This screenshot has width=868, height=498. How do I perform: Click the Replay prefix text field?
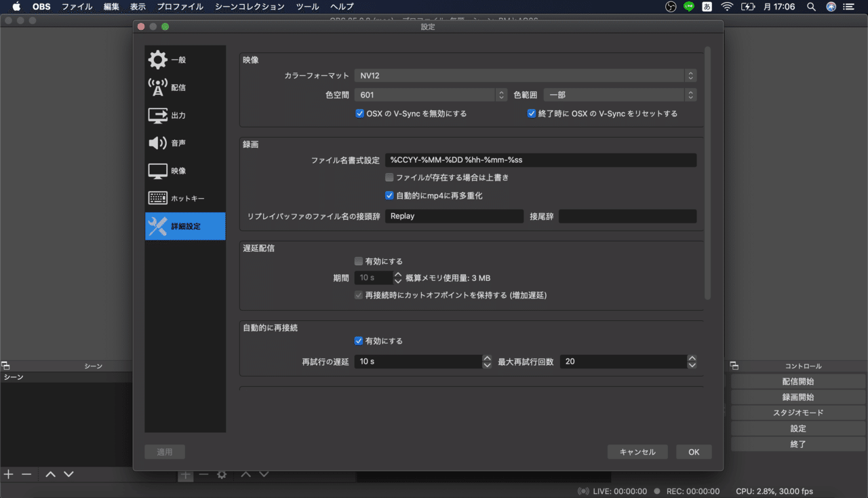[x=454, y=216]
